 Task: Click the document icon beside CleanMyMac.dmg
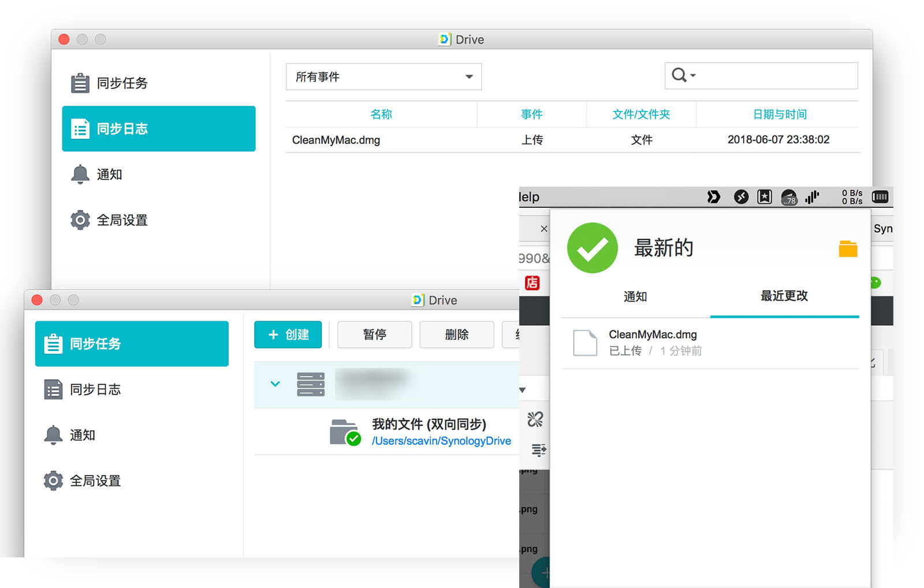tap(585, 343)
